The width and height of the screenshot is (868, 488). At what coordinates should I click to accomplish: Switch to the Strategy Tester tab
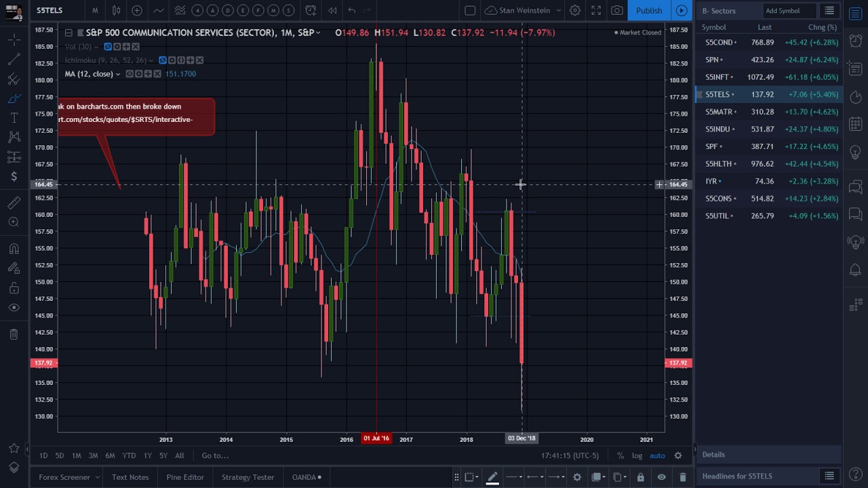[x=248, y=477]
